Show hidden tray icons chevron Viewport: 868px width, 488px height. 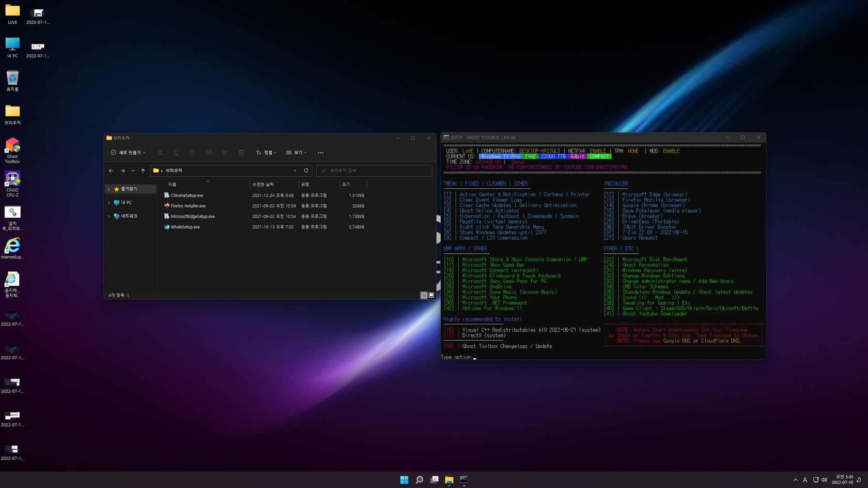(x=795, y=480)
